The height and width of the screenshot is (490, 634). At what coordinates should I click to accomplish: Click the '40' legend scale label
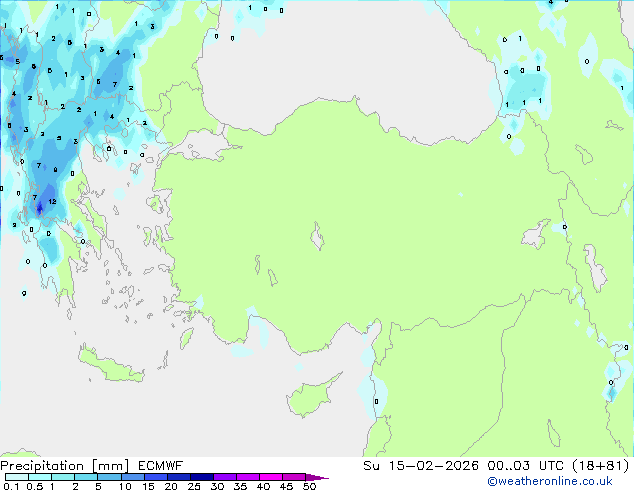point(263,486)
